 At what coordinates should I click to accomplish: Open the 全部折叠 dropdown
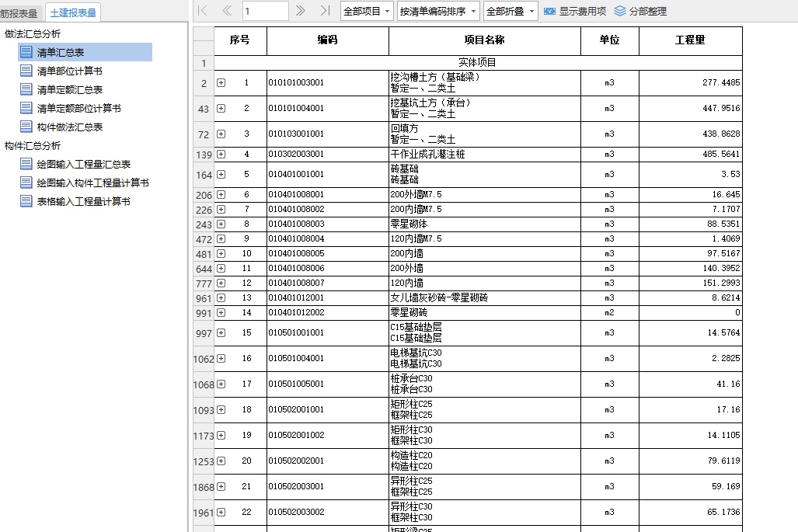pyautogui.click(x=511, y=11)
